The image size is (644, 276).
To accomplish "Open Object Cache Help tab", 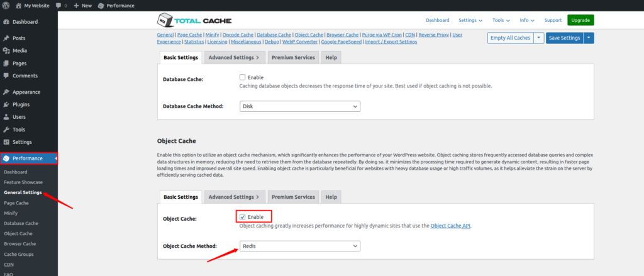I will pyautogui.click(x=331, y=197).
